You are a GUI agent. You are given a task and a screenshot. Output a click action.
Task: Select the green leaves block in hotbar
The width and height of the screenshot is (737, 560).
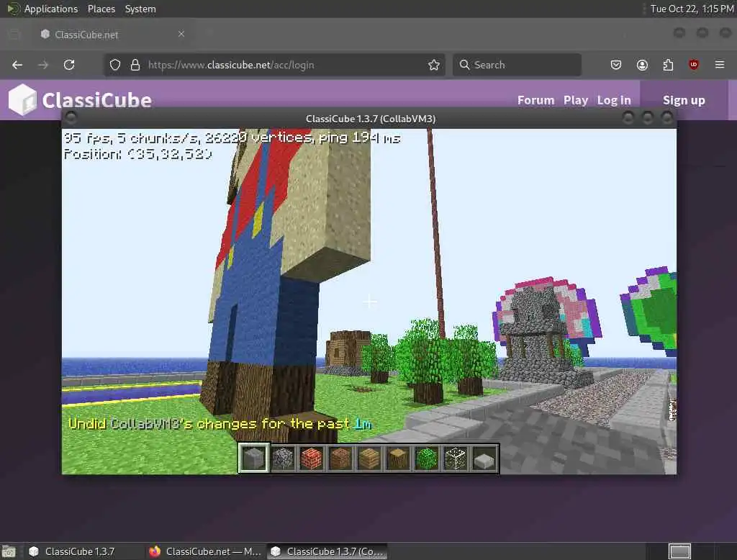(x=427, y=458)
